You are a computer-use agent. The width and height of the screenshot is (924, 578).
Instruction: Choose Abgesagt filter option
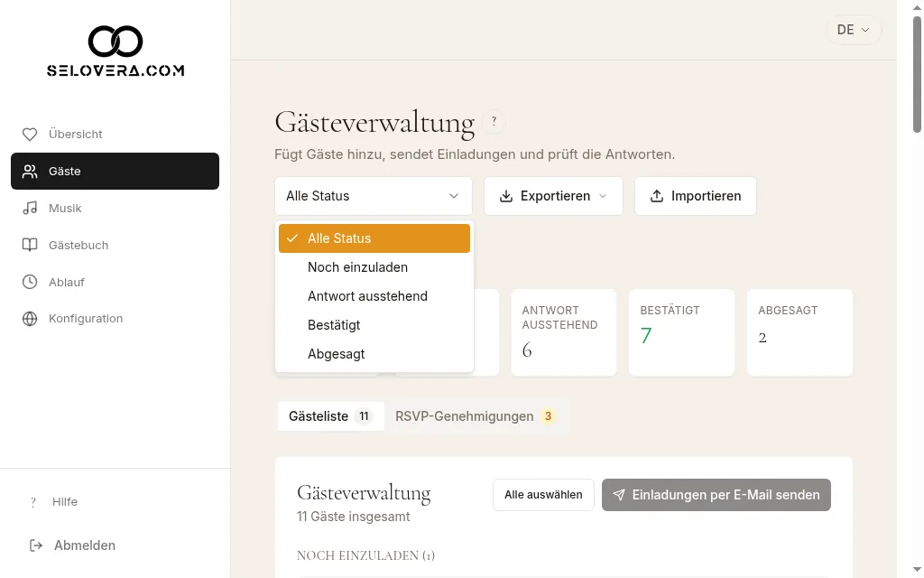pos(374,354)
